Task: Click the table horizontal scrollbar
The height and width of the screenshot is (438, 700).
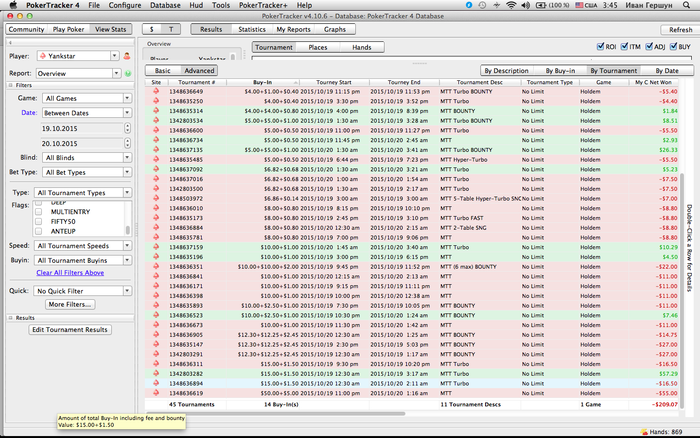Action: click(275, 414)
